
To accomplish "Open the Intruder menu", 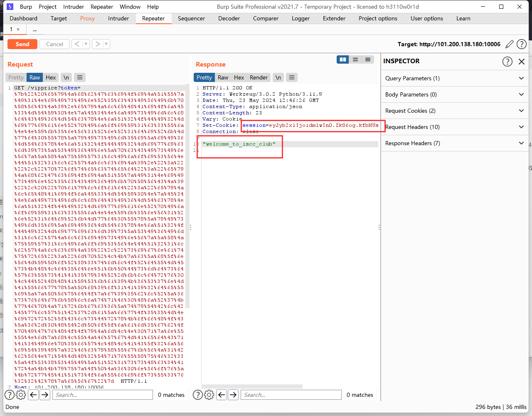I will coord(74,7).
